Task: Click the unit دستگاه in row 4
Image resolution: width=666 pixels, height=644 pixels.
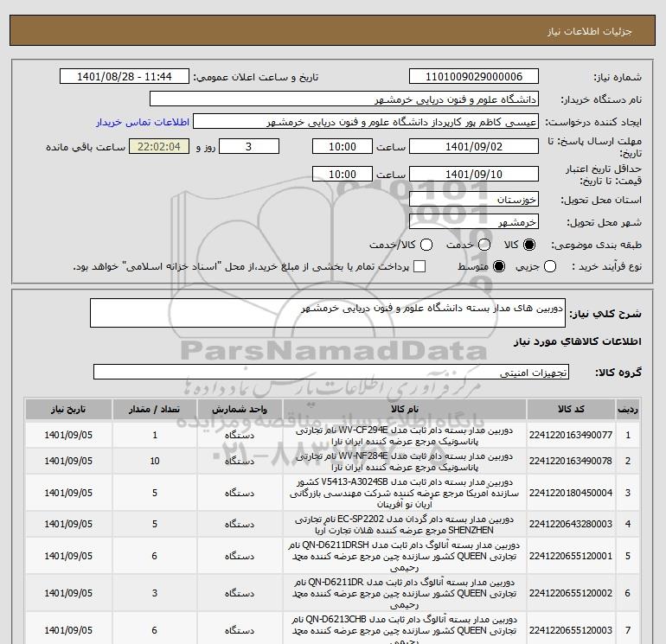Action: (x=240, y=525)
